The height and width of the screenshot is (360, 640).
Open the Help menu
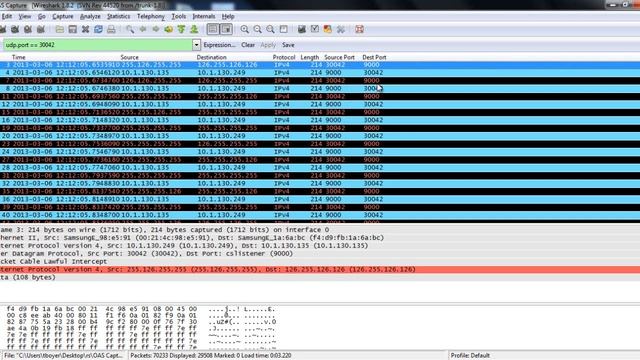228,16
